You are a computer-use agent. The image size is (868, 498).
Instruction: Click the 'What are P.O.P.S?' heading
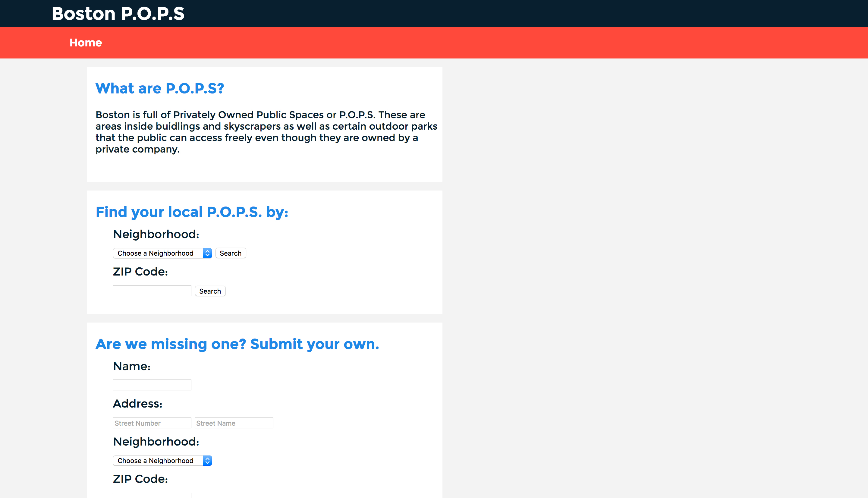tap(160, 88)
